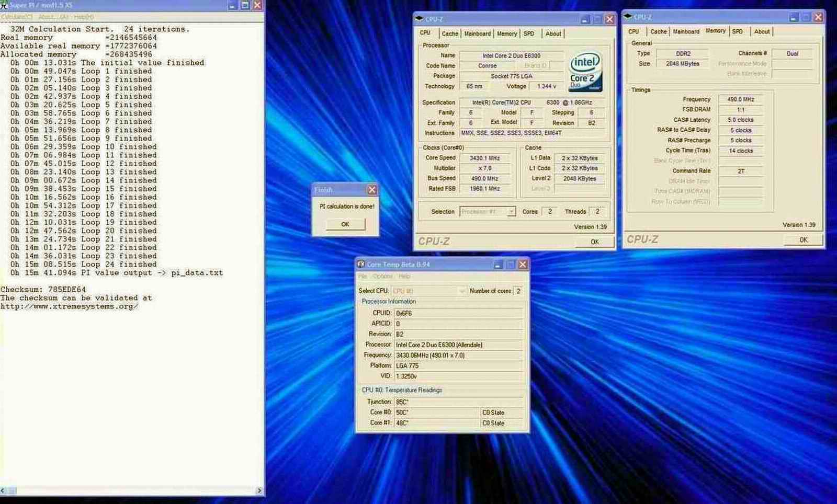Click the memory Size value '2048 MBytes'
The image size is (837, 504).
(x=683, y=64)
